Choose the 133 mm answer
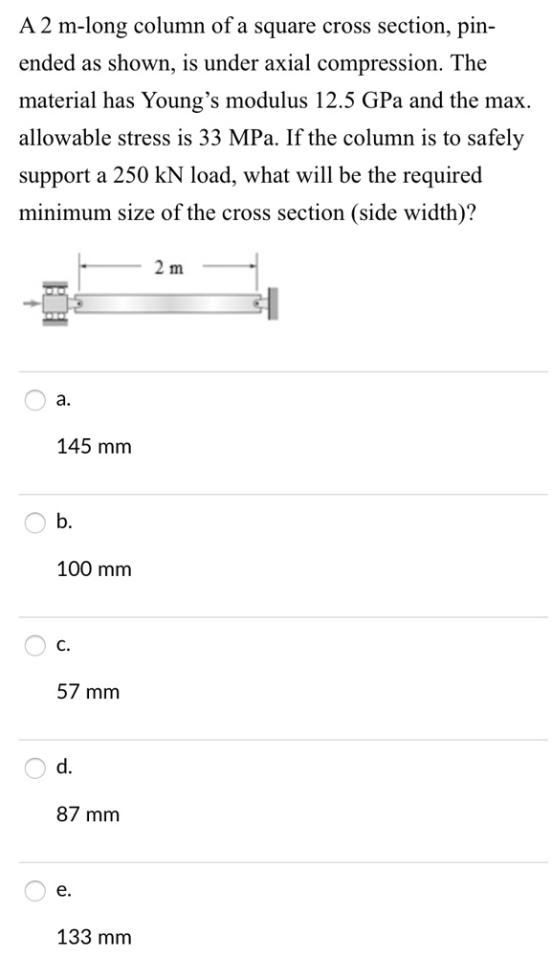 point(94,938)
